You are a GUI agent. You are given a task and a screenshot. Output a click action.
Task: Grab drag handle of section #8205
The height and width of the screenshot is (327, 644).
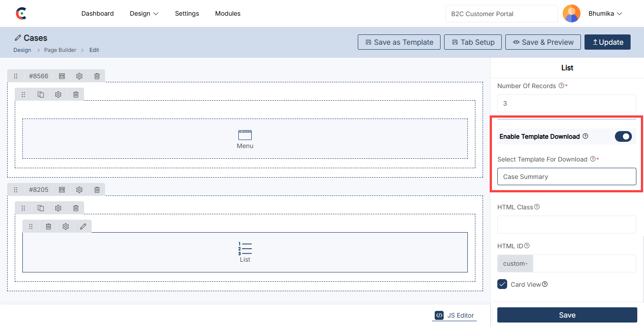click(16, 190)
